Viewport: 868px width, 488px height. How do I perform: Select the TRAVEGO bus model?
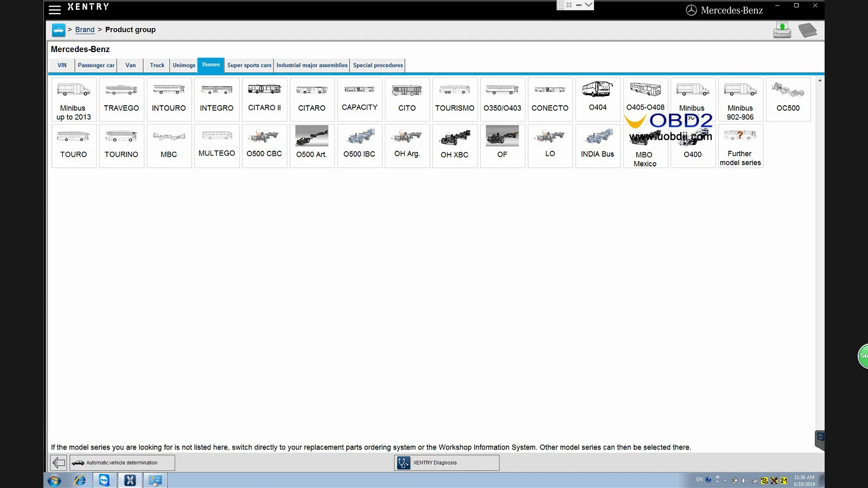tap(122, 99)
